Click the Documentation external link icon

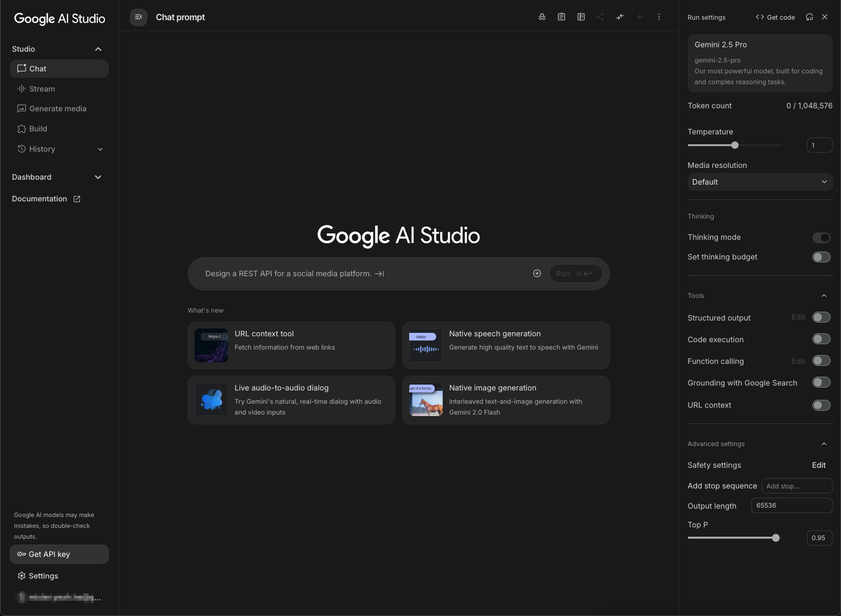click(x=77, y=199)
